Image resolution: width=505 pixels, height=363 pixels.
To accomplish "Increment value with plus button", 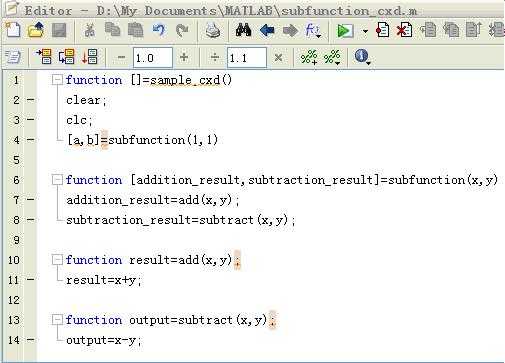I will click(x=184, y=58).
